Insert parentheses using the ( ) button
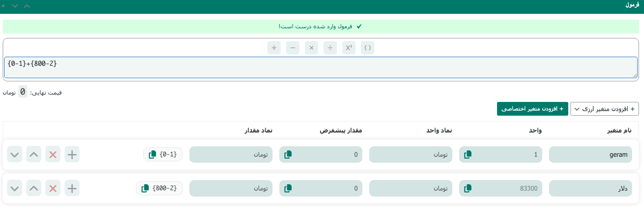Viewport: 644px width, 208px height. [x=367, y=48]
